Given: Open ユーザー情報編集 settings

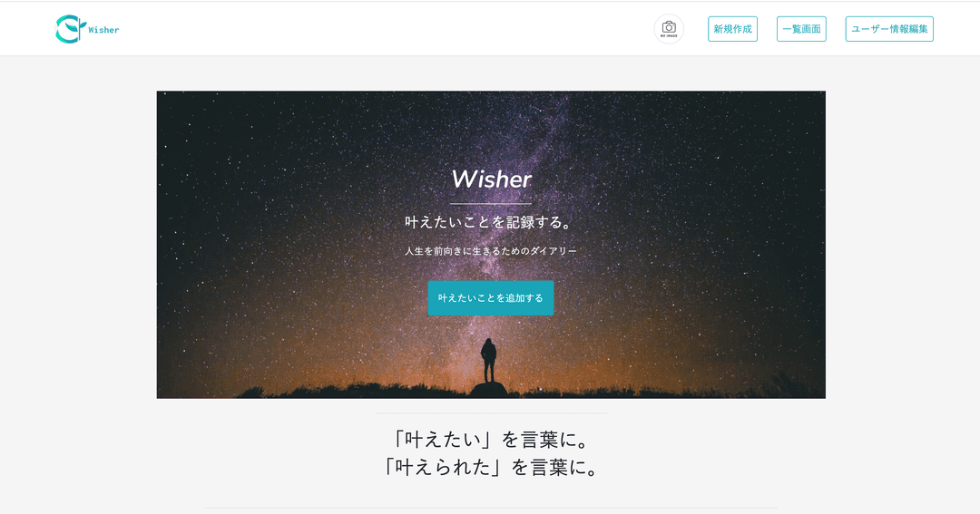Looking at the screenshot, I should point(889,29).
